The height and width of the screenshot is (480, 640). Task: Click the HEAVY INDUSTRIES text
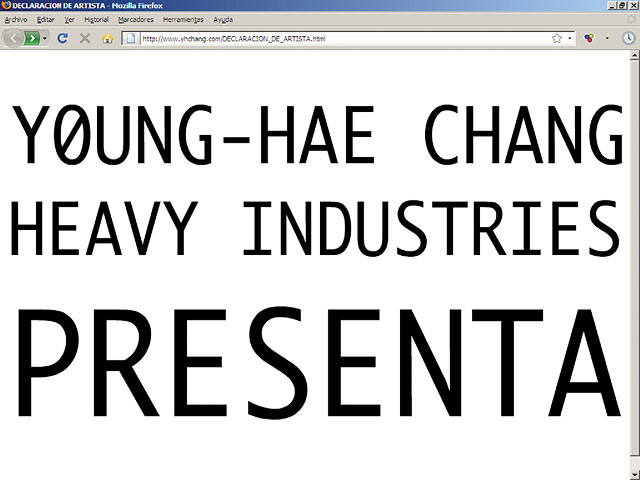tap(315, 228)
